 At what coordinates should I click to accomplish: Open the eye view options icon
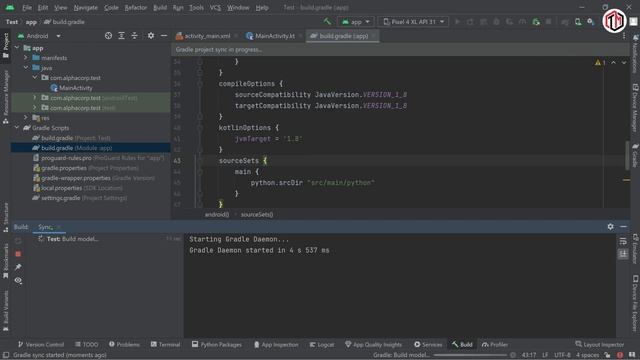(18, 280)
